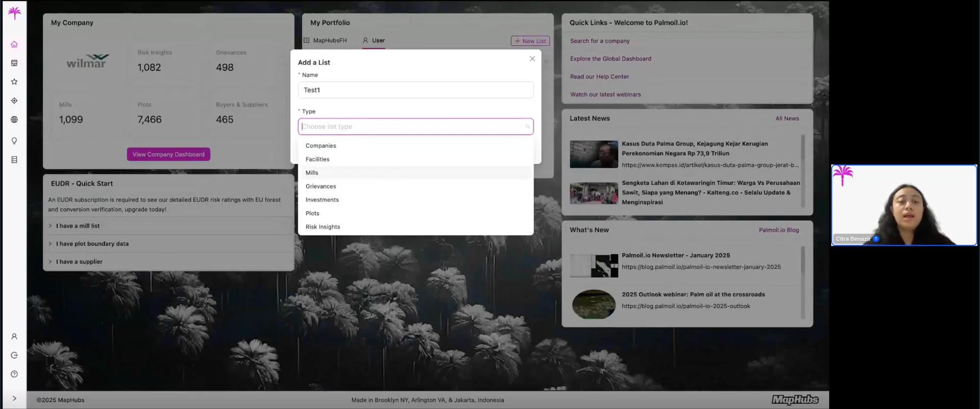Screen dimensions: 980x409
Task: Click the New List button
Action: 530,41
